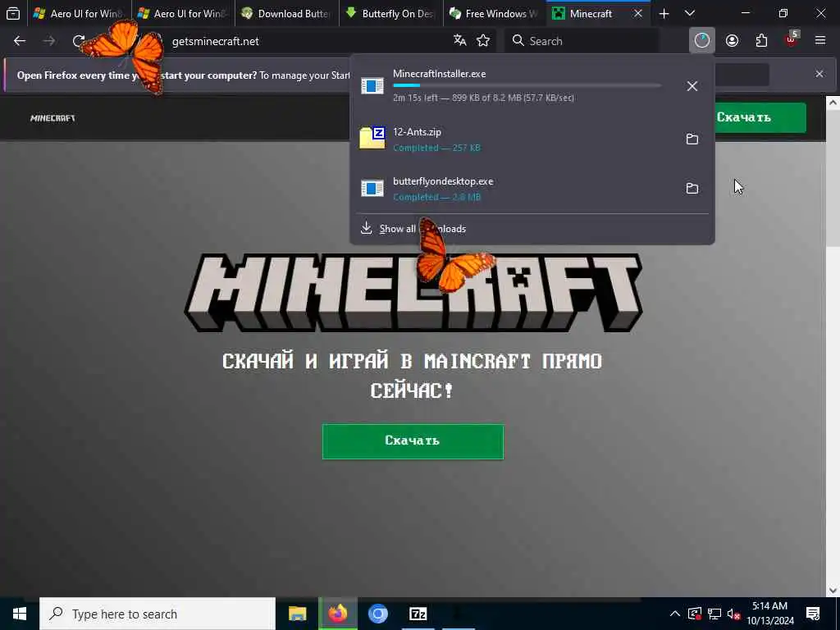Click the Type here to search box

pos(157,614)
